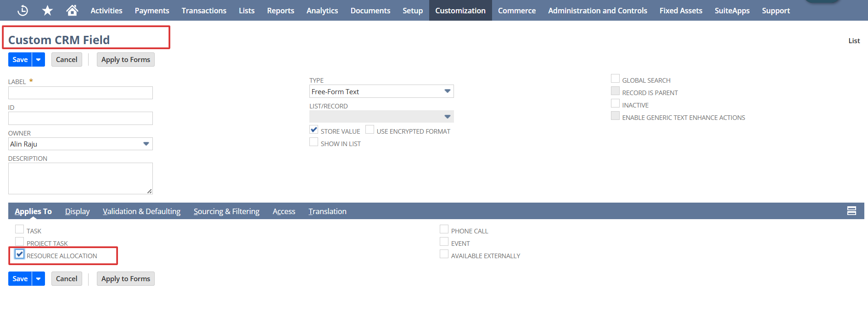Image resolution: width=868 pixels, height=334 pixels.
Task: Click the description box resize handle
Action: [150, 191]
